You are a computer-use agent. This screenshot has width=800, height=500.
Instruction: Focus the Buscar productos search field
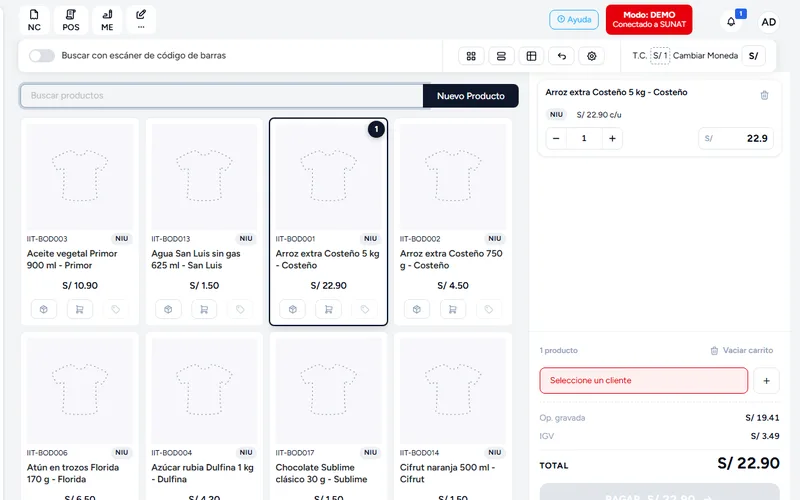221,96
